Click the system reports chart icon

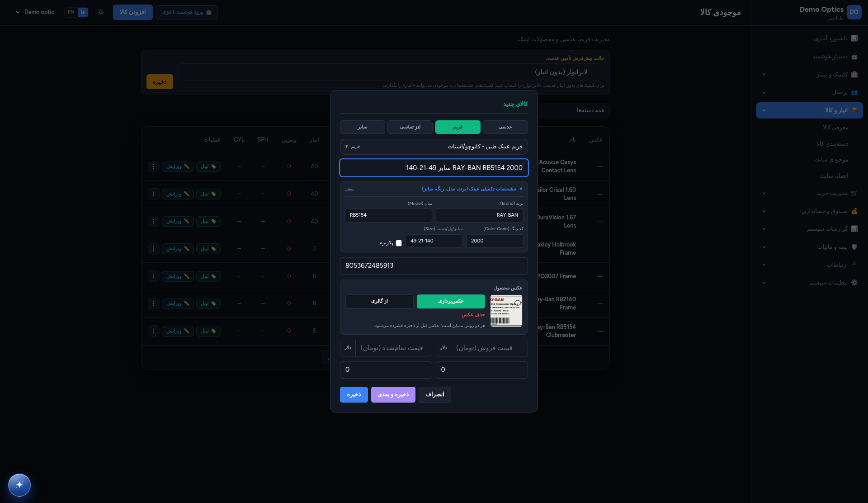point(854,229)
